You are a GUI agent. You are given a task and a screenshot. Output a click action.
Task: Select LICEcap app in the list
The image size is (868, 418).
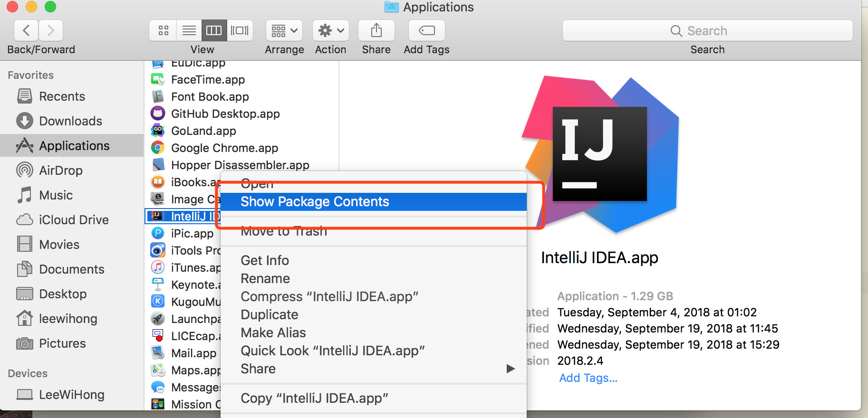[x=183, y=336]
